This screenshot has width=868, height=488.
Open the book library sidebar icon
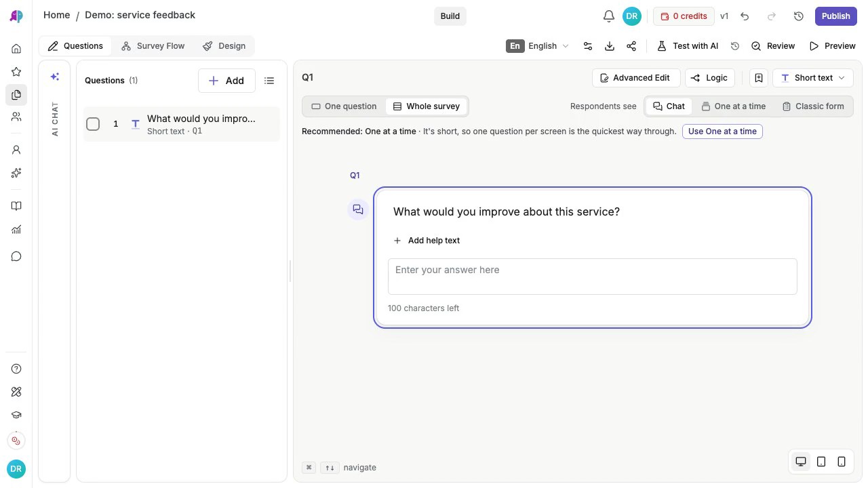click(16, 206)
